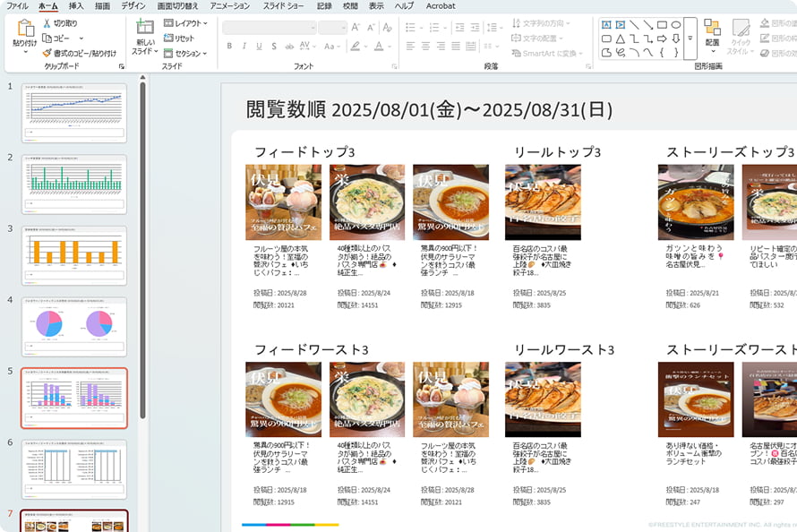Click the Arrange (配置) icon
The height and width of the screenshot is (532, 797).
(x=712, y=29)
